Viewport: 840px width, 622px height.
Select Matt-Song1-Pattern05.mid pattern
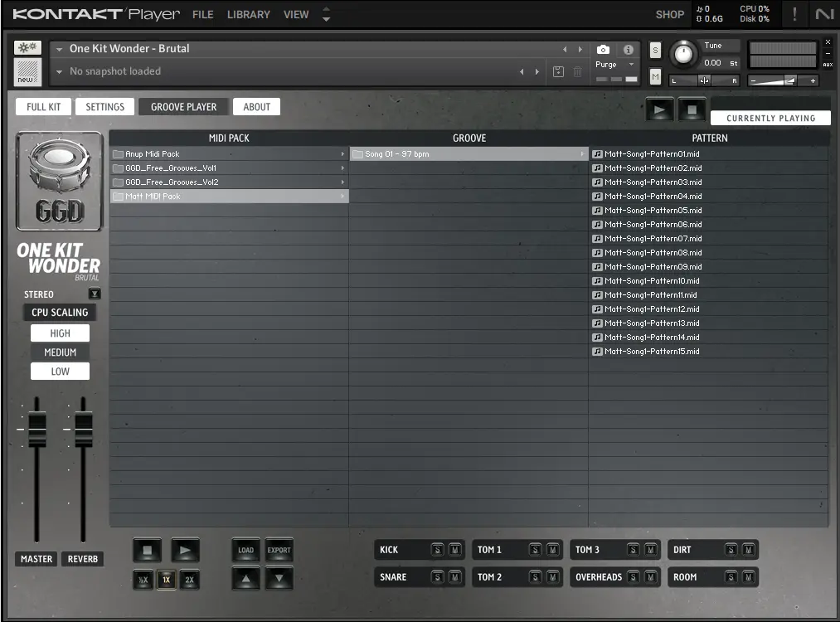pyautogui.click(x=708, y=211)
